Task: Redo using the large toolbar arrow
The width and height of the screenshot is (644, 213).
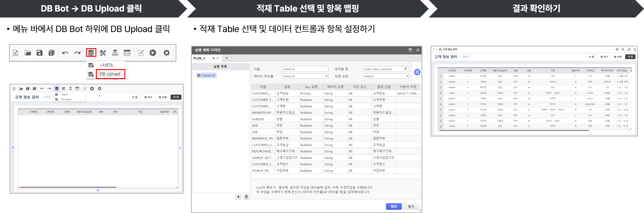Action: pos(77,53)
